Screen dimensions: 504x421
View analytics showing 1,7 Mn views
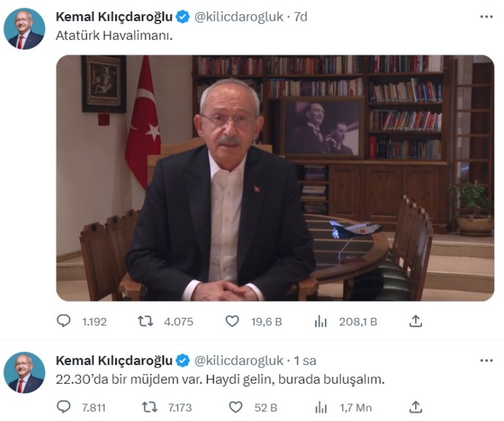tap(320, 408)
